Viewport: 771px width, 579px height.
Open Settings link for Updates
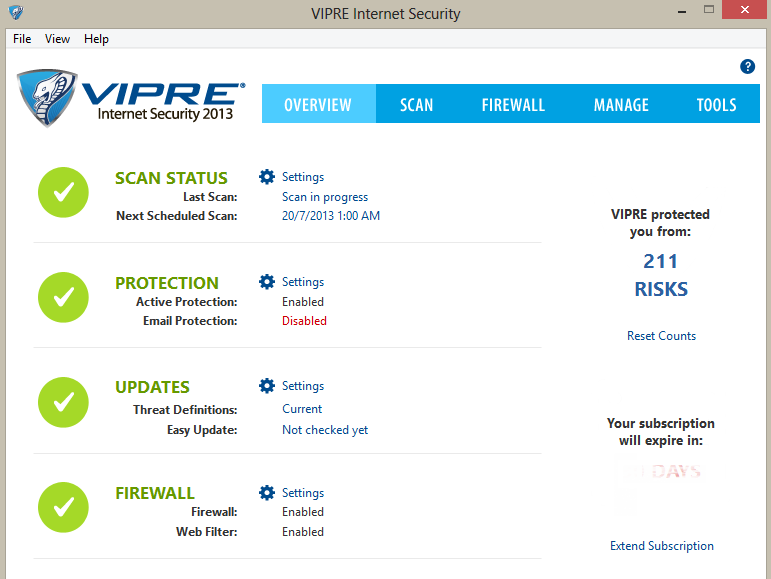(303, 386)
